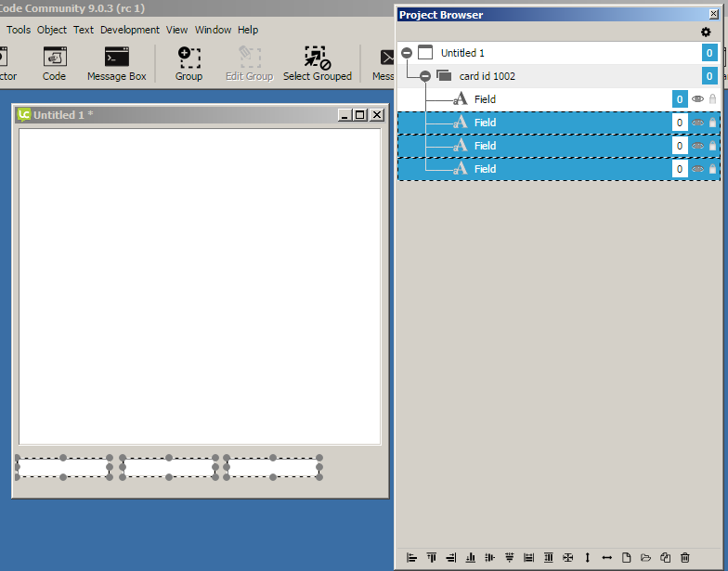Toggle lock on the bottom highlighted Field
The image size is (728, 571).
pyautogui.click(x=713, y=169)
